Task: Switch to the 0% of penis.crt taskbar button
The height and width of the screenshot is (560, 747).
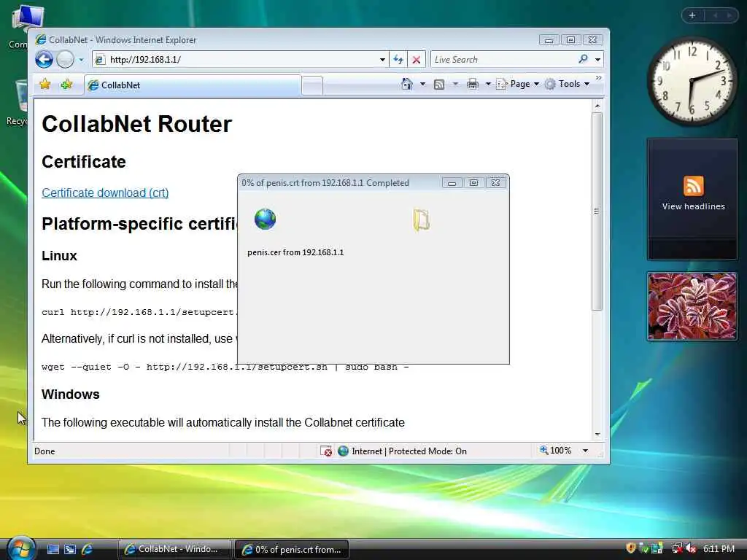Action: click(x=292, y=549)
